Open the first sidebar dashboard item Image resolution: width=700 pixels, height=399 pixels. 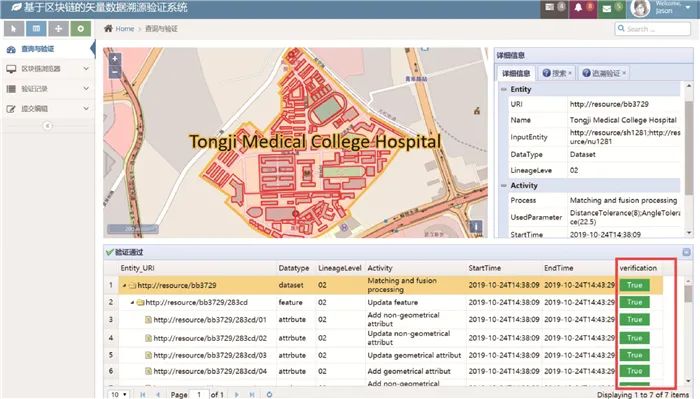point(48,49)
